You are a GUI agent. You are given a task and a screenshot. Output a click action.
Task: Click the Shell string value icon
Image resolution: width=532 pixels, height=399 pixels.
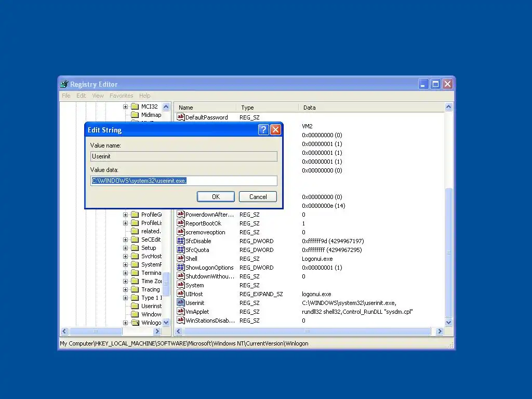tap(180, 259)
